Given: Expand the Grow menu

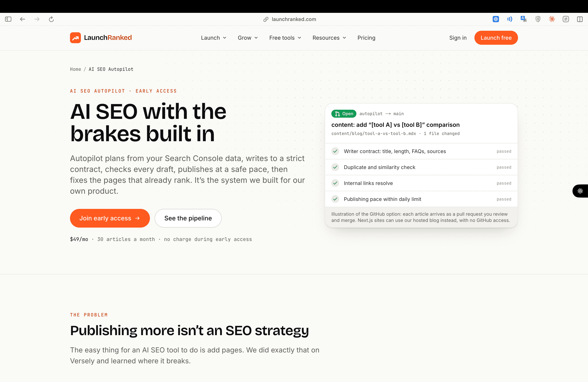Looking at the screenshot, I should 248,38.
